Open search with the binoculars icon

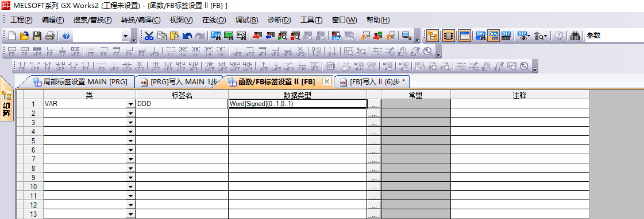(x=575, y=36)
